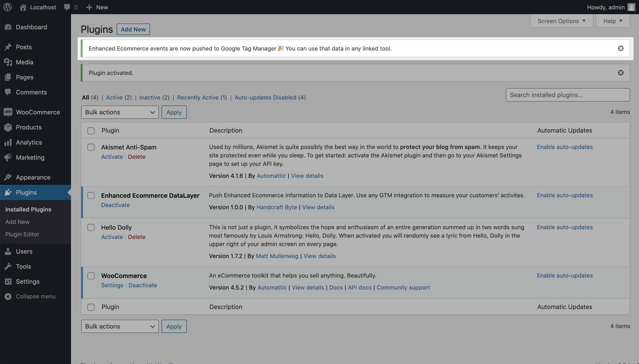This screenshot has width=639, height=364.
Task: Delete the Hello Dolly plugin
Action: click(x=137, y=237)
